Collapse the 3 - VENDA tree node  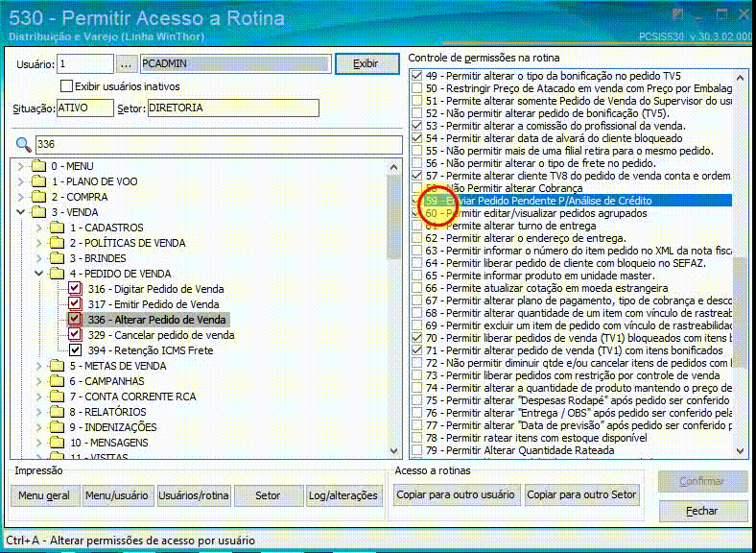pos(21,212)
